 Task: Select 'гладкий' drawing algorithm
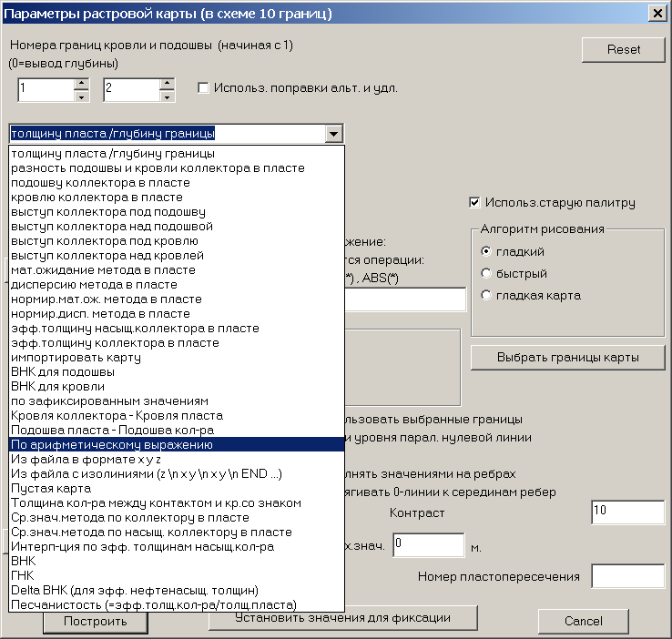click(486, 251)
